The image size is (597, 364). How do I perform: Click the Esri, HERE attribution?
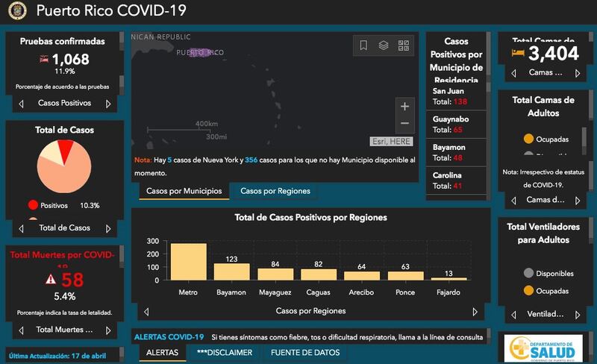point(391,141)
